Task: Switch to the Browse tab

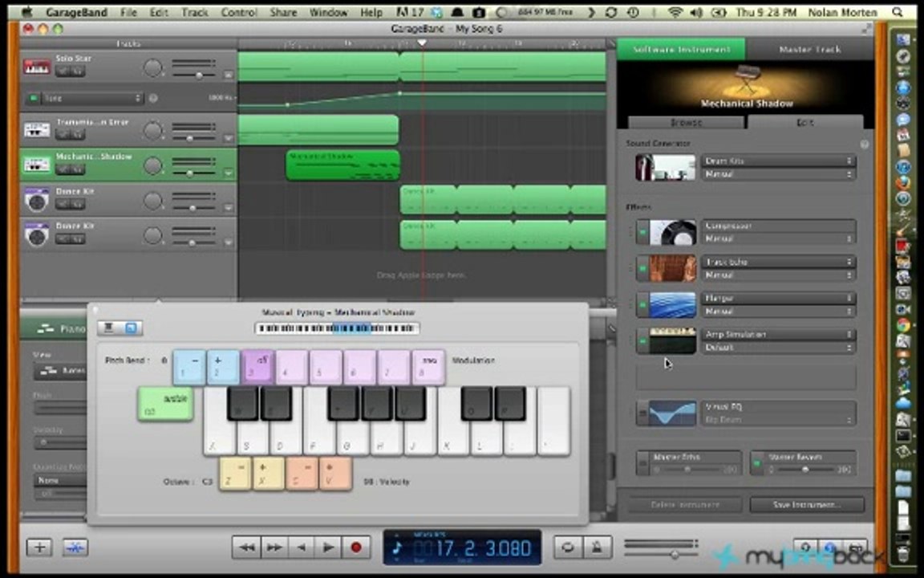Action: tap(687, 122)
